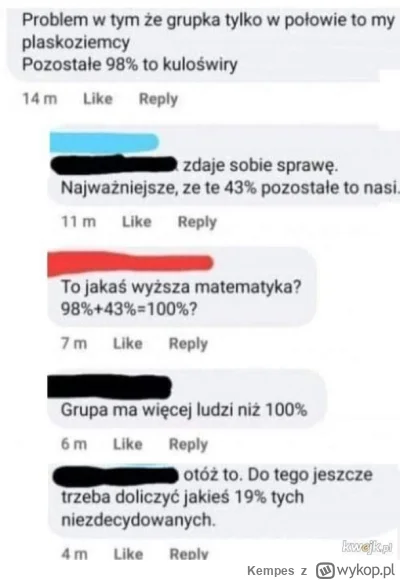400x580 pixels.
Task: Click the blacked-out name before 'zdaje sobie sprawę'
Action: click(115, 165)
